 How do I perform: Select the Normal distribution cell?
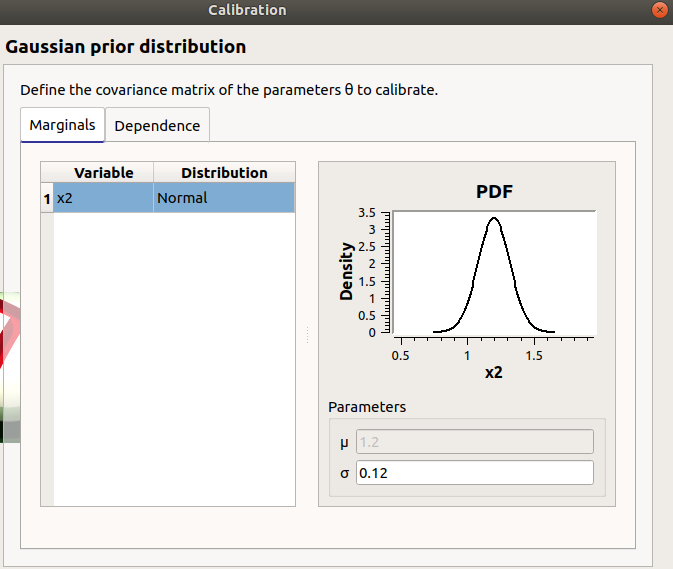coord(224,198)
